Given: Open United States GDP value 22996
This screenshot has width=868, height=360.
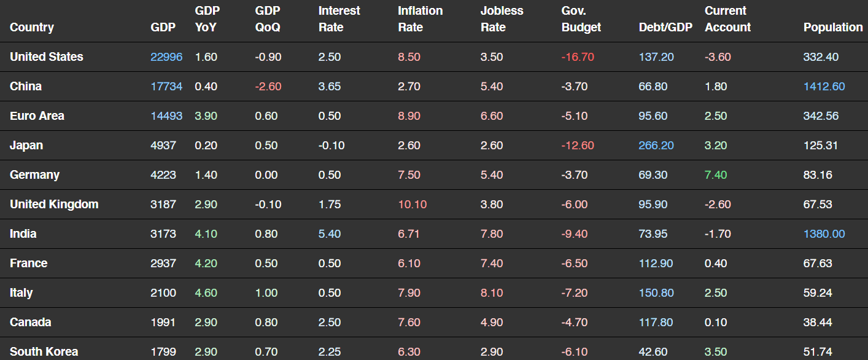Looking at the screenshot, I should (166, 57).
